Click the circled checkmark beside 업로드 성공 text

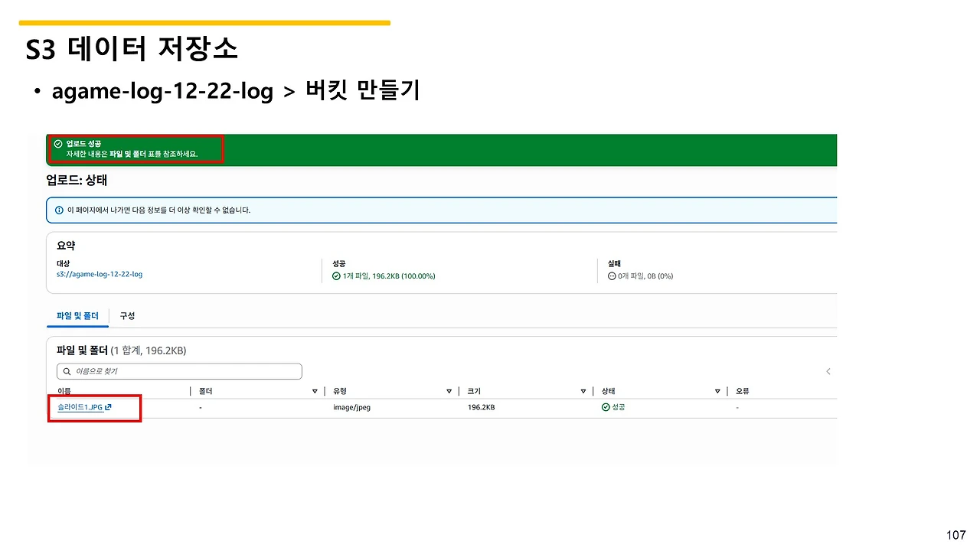tap(57, 142)
